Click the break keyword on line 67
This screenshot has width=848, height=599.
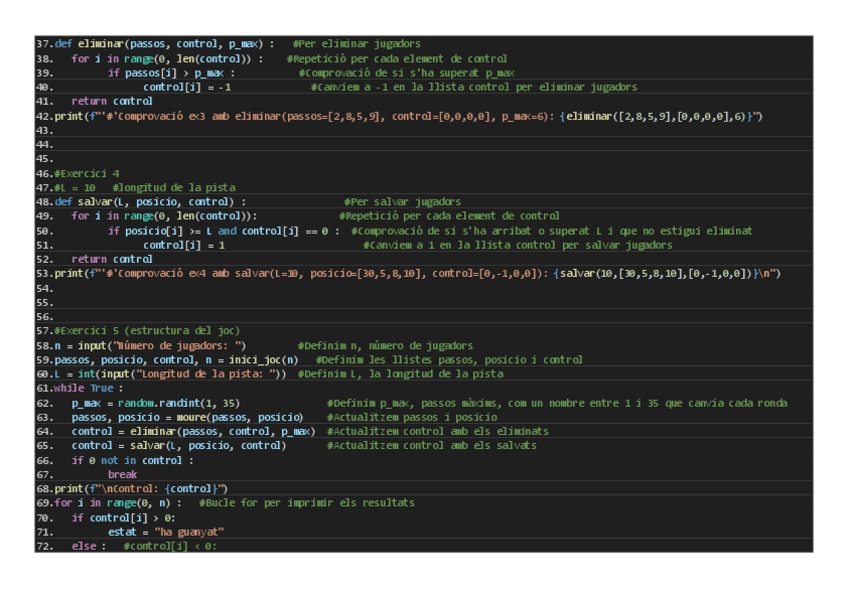[122, 474]
